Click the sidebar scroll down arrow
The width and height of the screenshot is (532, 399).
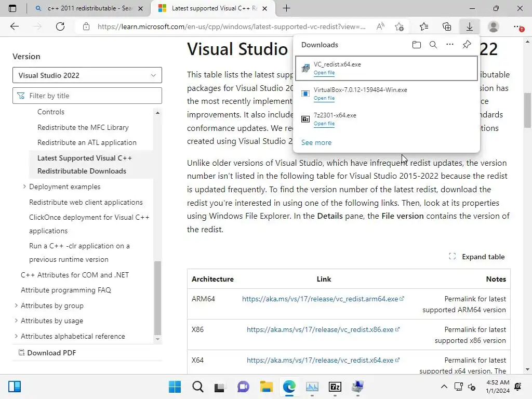(x=157, y=339)
